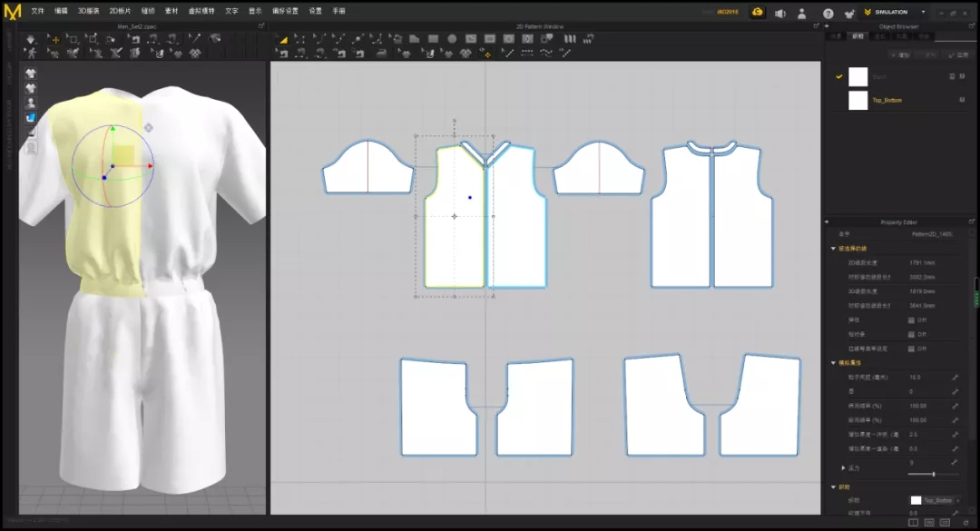Click the speaker announcement icon
This screenshot has height=531, width=980.
coord(779,13)
